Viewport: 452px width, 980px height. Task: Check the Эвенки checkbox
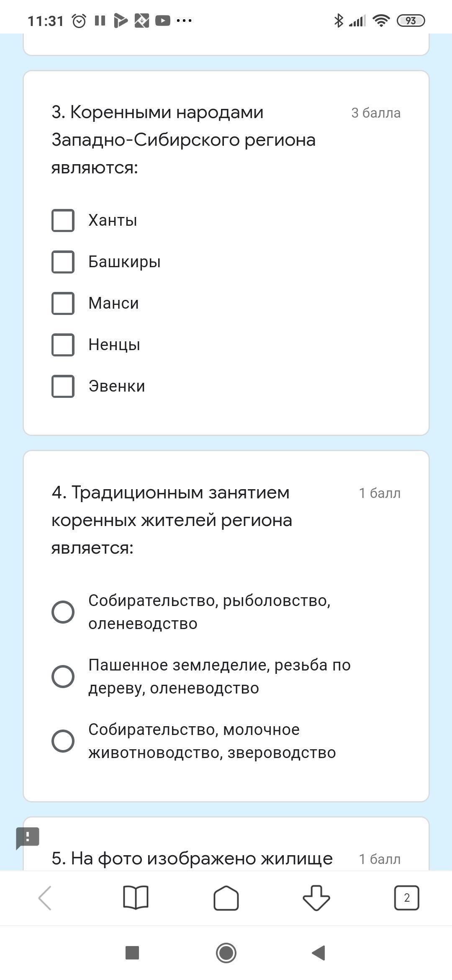pos(63,386)
